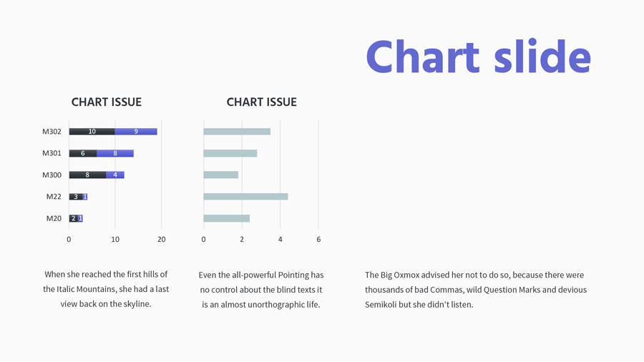This screenshot has width=644, height=362.
Task: Select the dark bar segment labeled 6
Action: pyautogui.click(x=83, y=153)
